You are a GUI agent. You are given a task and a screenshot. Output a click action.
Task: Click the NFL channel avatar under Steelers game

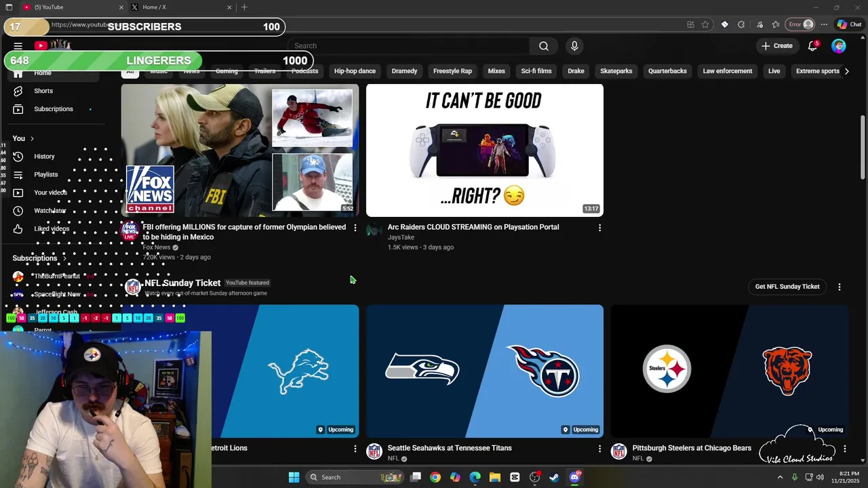coord(619,451)
